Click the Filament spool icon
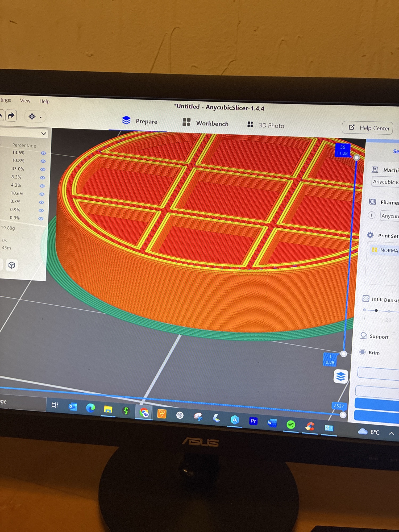The width and height of the screenshot is (399, 532). pyautogui.click(x=372, y=202)
